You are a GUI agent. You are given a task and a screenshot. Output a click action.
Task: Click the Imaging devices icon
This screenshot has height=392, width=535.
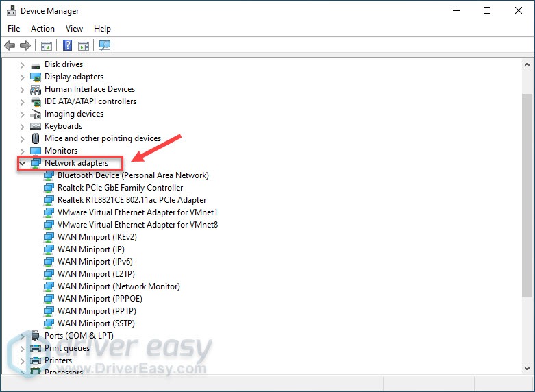36,114
